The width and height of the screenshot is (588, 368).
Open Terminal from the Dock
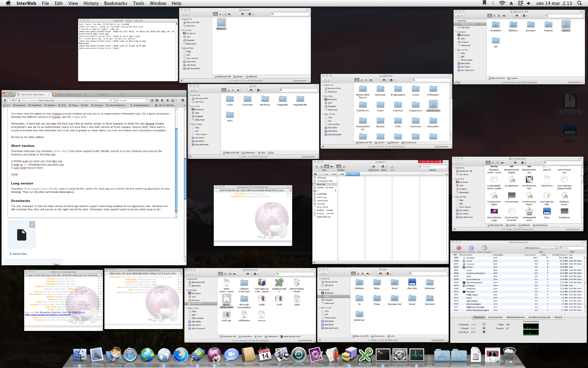pos(383,355)
